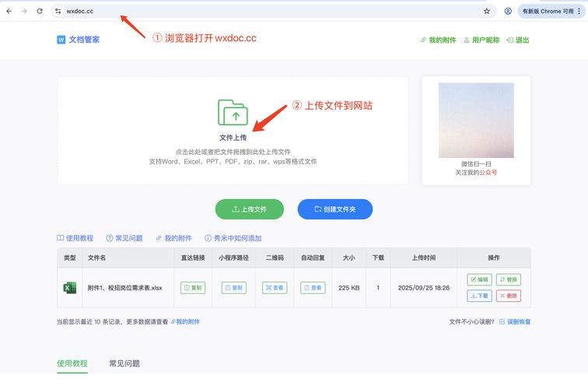Click the 文件上传 folder upload icon

[x=233, y=112]
